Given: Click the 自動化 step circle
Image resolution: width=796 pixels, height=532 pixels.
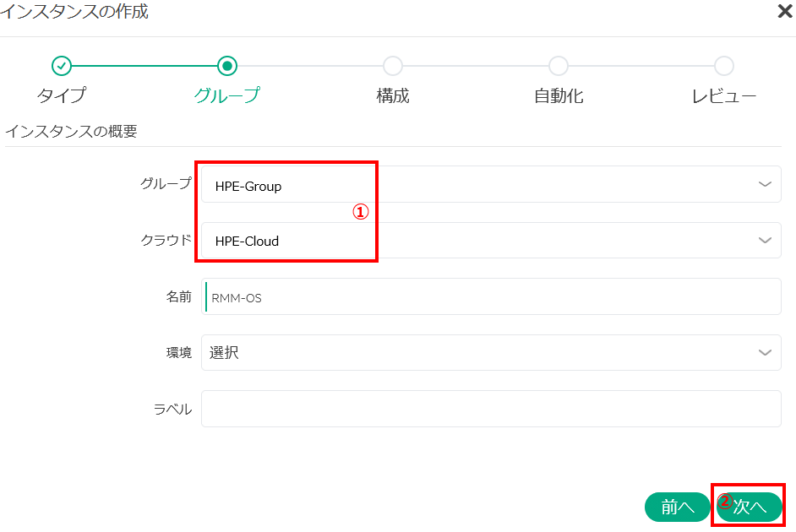Looking at the screenshot, I should pos(558,66).
